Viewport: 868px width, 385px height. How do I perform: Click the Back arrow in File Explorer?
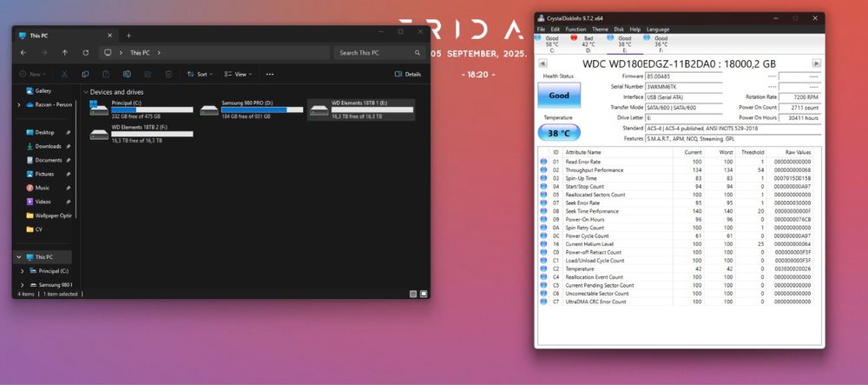click(23, 53)
